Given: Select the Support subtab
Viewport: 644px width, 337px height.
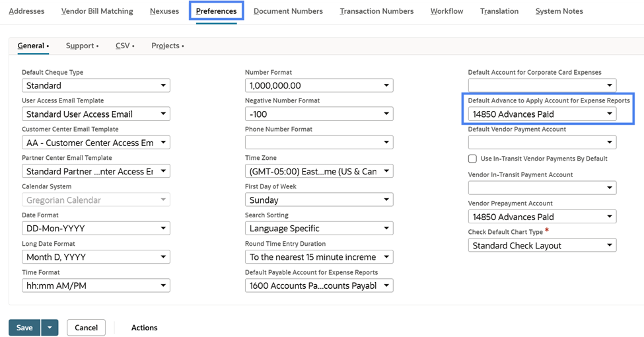Looking at the screenshot, I should [x=81, y=46].
